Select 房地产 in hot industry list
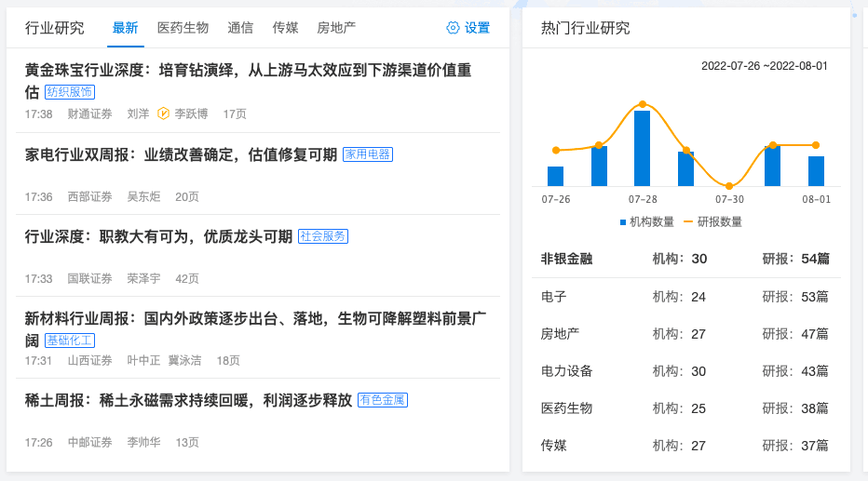 tap(685, 334)
